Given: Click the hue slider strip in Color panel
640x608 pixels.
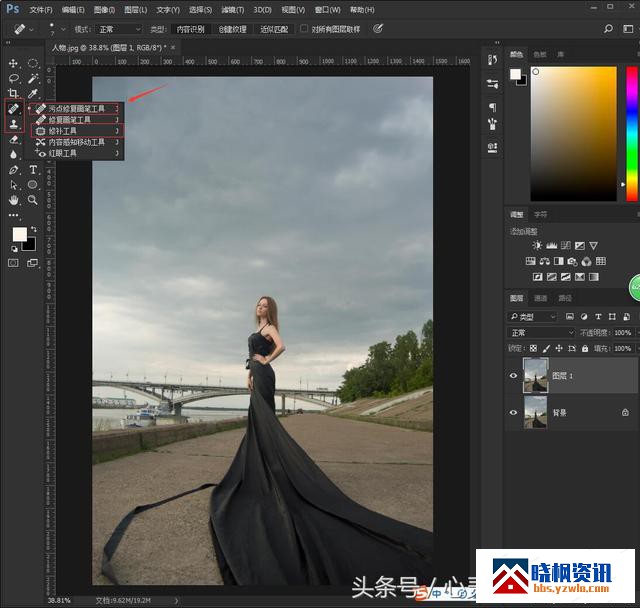Looking at the screenshot, I should (x=632, y=134).
